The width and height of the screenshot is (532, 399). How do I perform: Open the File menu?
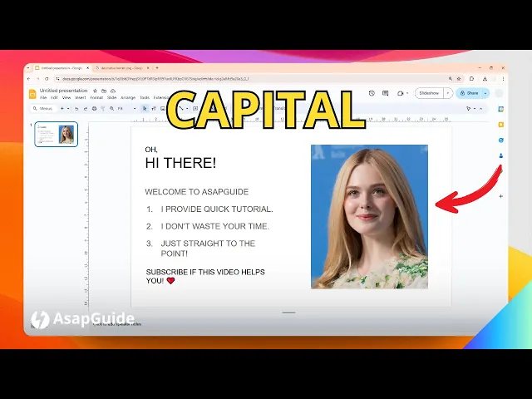click(43, 98)
